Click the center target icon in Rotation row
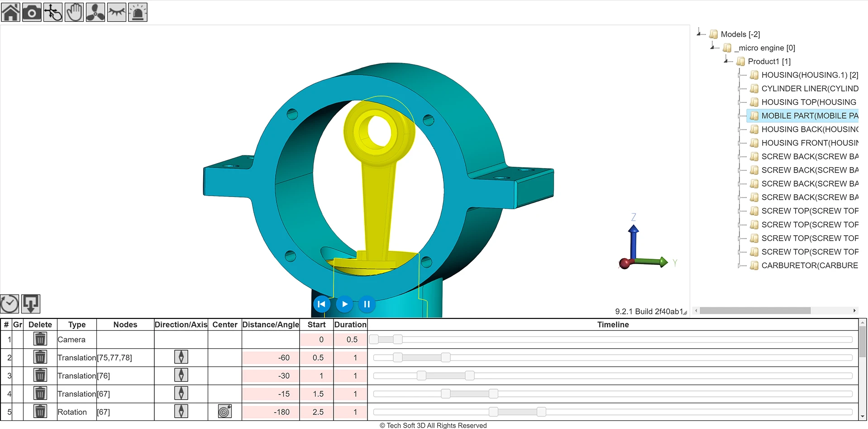Image resolution: width=868 pixels, height=429 pixels. [224, 411]
